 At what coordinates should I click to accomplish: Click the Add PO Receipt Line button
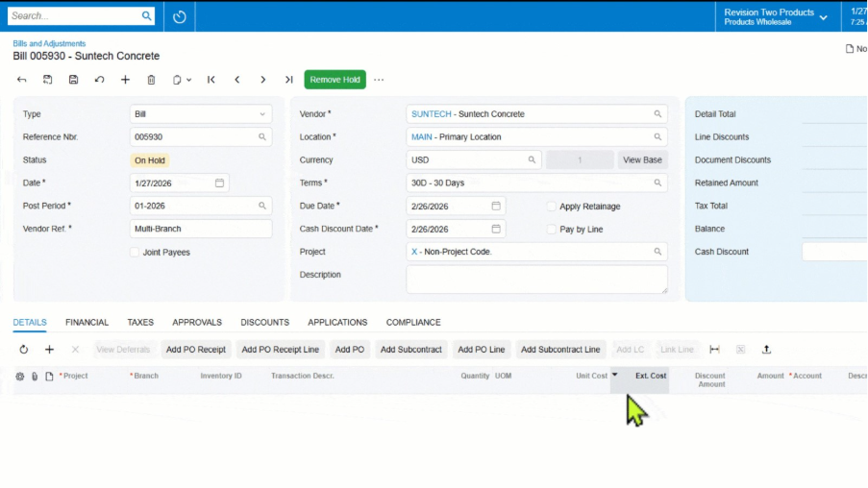pos(280,350)
